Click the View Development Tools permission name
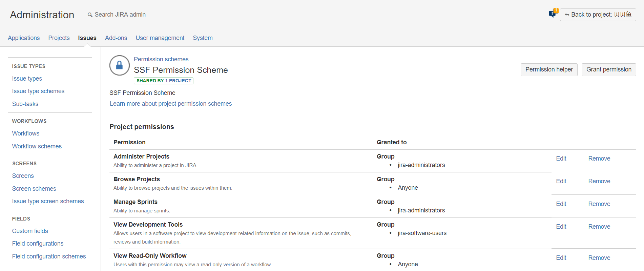The height and width of the screenshot is (271, 644). click(148, 225)
